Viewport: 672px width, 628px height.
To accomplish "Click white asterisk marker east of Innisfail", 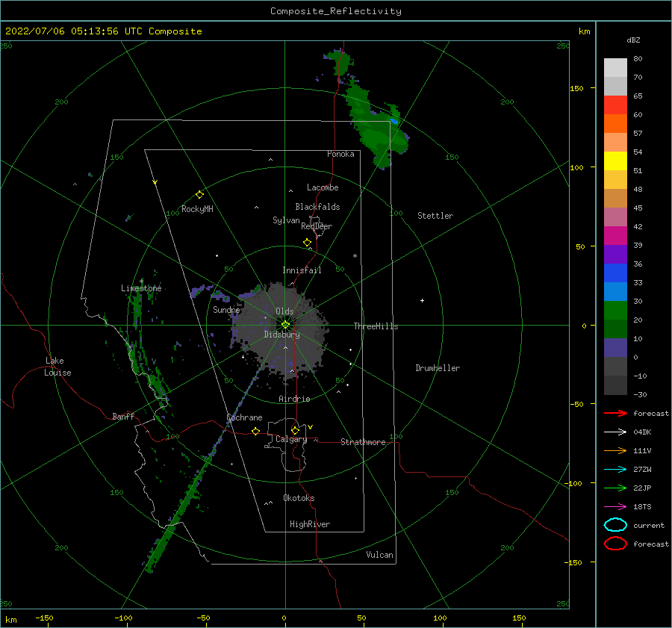I will 355,256.
